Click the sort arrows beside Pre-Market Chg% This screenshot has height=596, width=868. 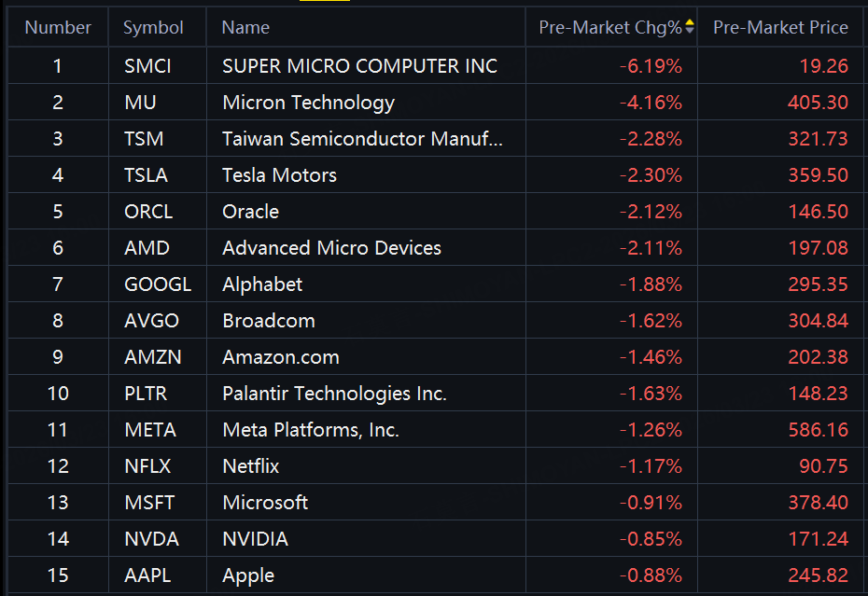(690, 27)
